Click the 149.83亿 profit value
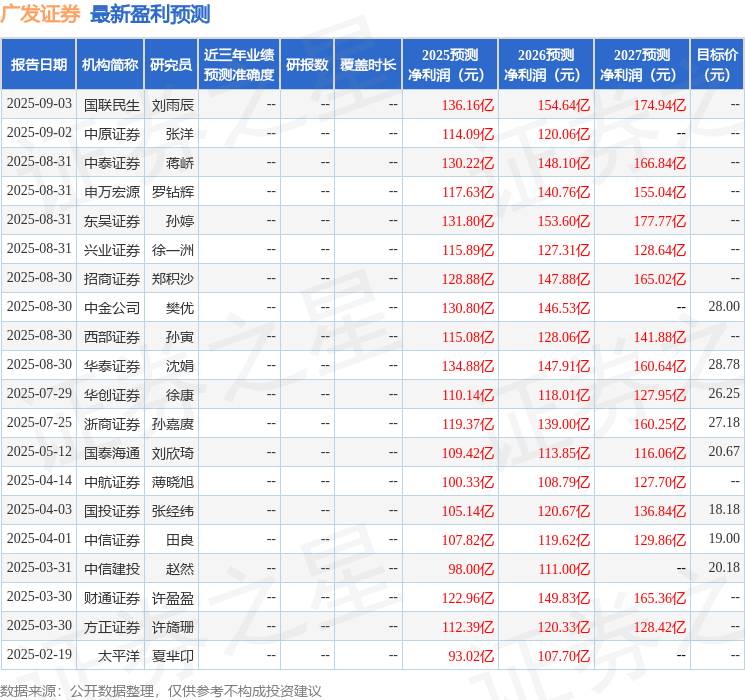The height and width of the screenshot is (700, 745). pyautogui.click(x=564, y=598)
